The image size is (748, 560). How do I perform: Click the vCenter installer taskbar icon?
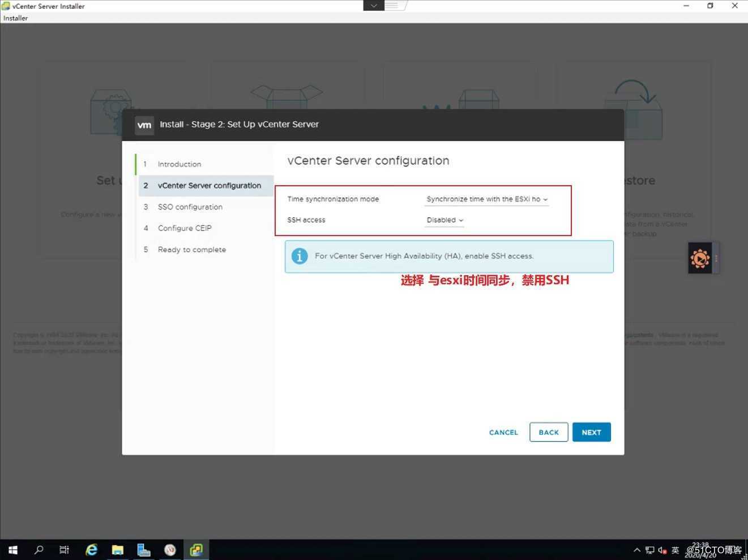196,550
